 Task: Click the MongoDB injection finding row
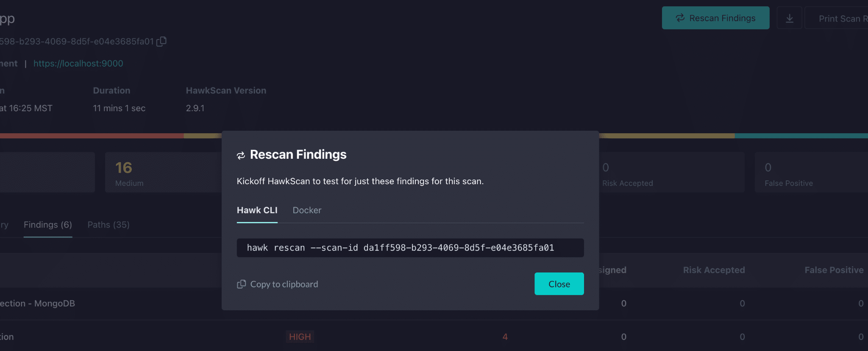[x=434, y=303]
